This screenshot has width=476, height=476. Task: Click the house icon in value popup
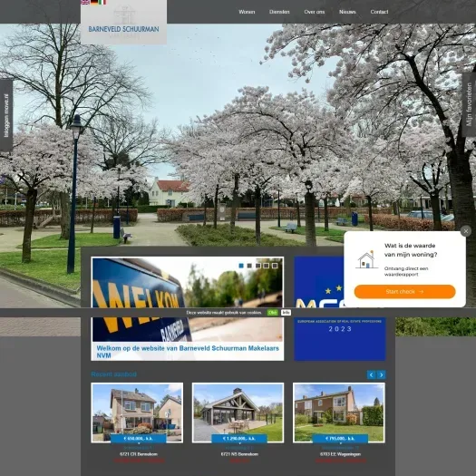(366, 260)
